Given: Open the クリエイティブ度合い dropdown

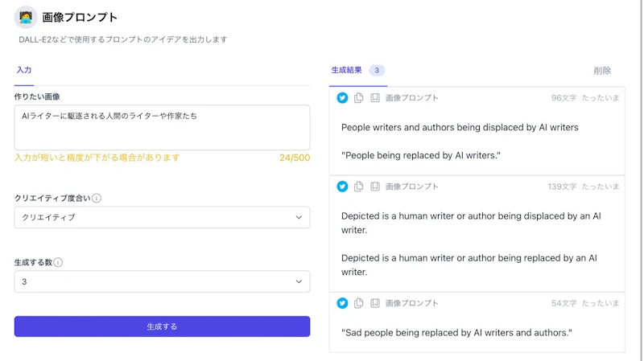Looking at the screenshot, I should coord(162,217).
